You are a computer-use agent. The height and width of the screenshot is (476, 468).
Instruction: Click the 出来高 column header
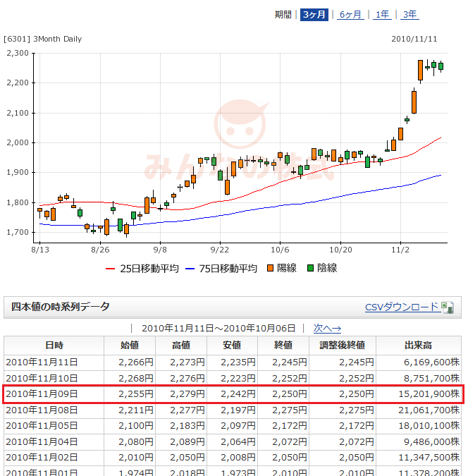pos(419,345)
